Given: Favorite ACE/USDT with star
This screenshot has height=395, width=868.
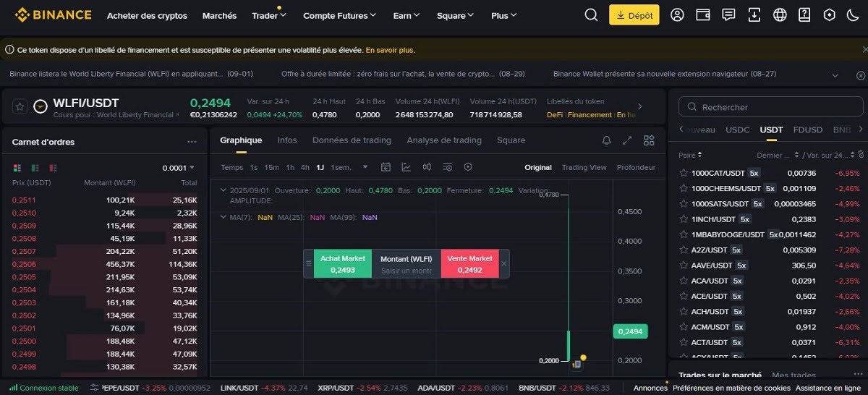Looking at the screenshot, I should [x=683, y=296].
